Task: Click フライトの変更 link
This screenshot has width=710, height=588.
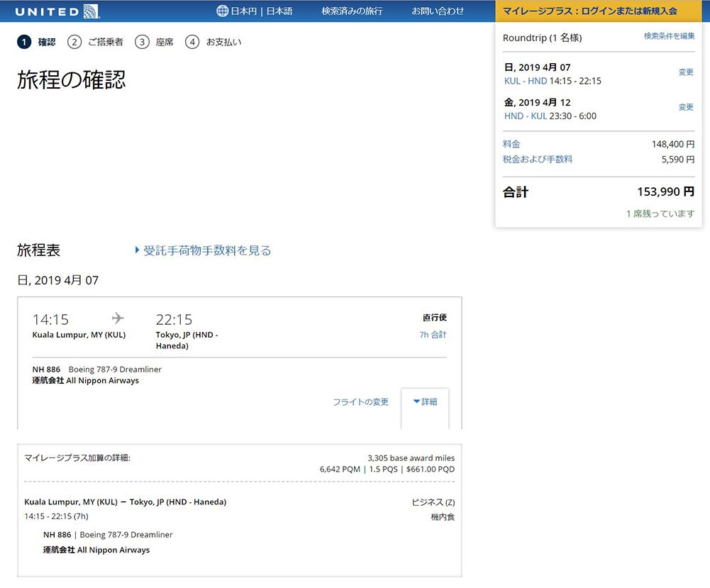Action: coord(360,402)
